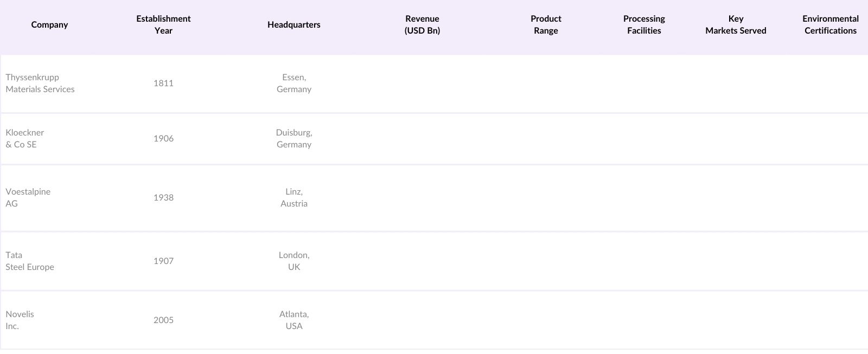Select the Kloeckner & Co SE cell
This screenshot has height=354, width=868.
(x=25, y=139)
